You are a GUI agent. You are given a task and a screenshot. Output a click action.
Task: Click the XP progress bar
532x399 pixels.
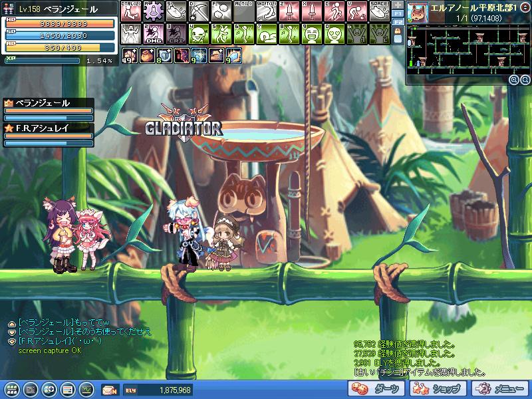click(43, 61)
